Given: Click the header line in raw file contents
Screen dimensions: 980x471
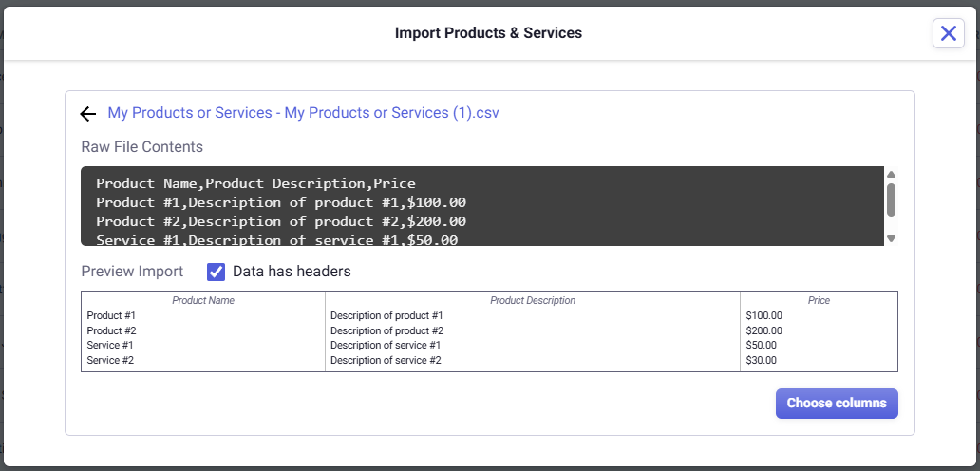Looking at the screenshot, I should click(x=255, y=183).
